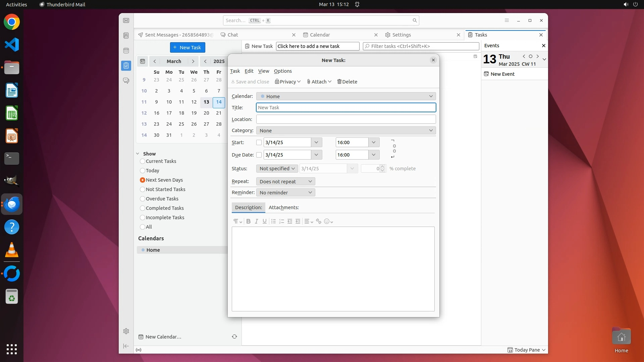The width and height of the screenshot is (644, 362).
Task: Open the Options menu
Action: pyautogui.click(x=283, y=71)
